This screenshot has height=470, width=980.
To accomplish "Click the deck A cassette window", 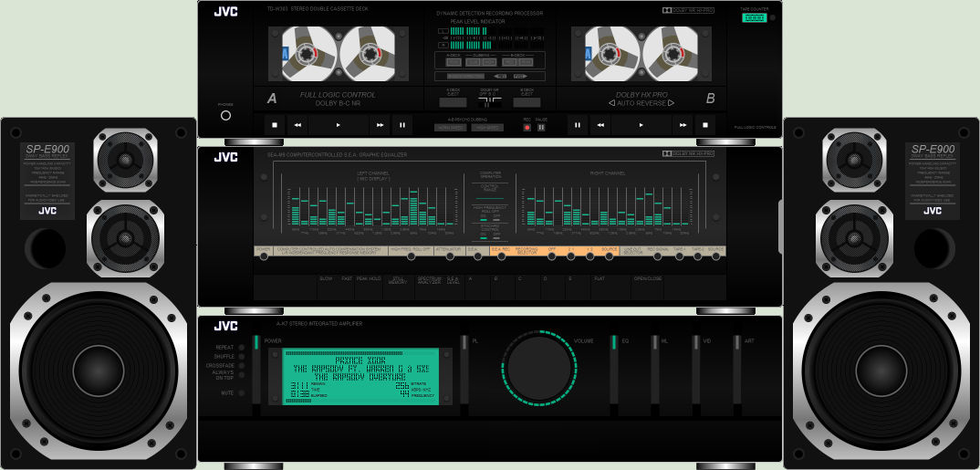I will point(339,54).
